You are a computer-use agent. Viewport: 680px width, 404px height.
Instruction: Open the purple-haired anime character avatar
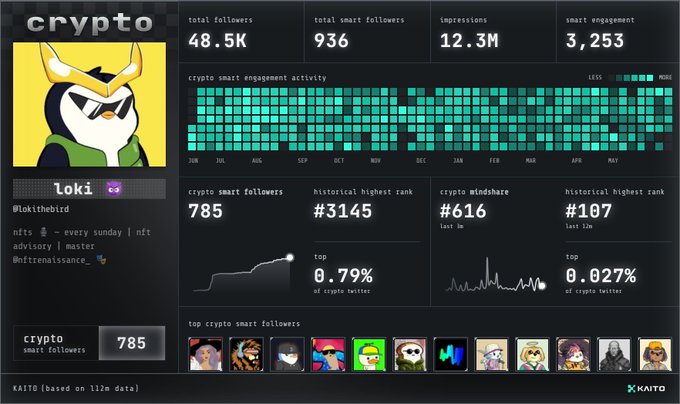click(x=573, y=355)
